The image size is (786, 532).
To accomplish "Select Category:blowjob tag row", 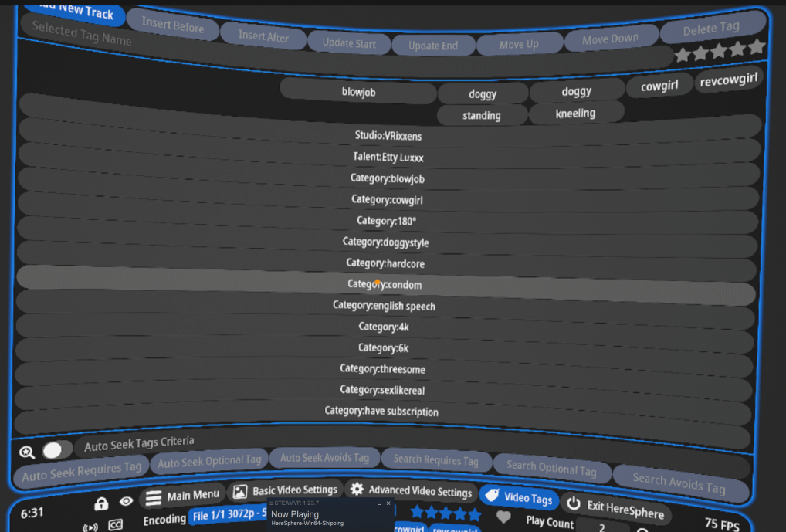I will (388, 178).
